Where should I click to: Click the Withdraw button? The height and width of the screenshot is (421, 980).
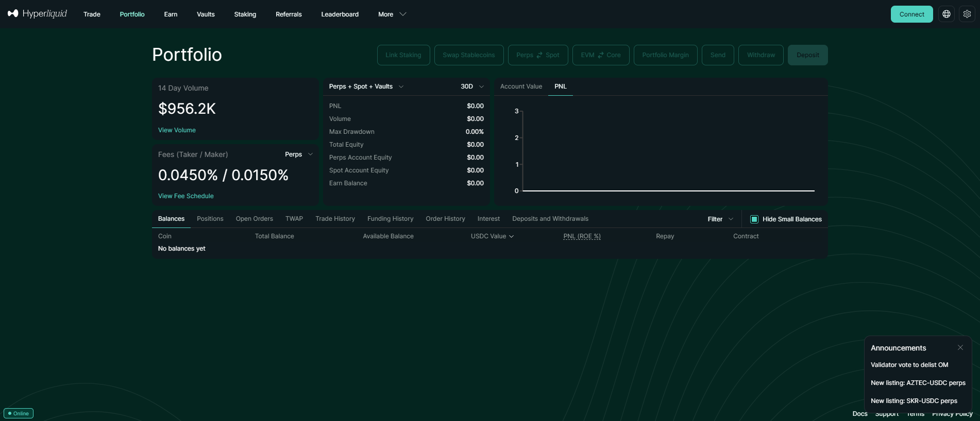(761, 55)
